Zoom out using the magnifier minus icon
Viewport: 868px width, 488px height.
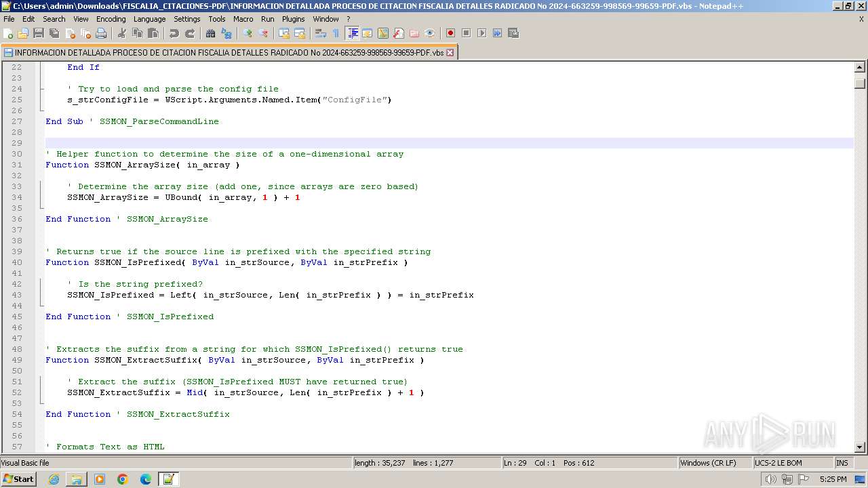(263, 33)
